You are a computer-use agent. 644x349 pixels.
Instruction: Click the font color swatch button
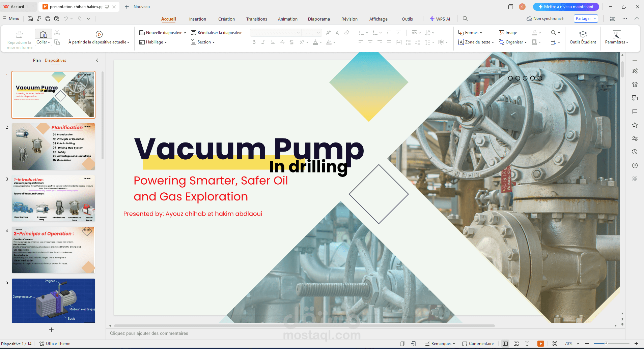315,42
